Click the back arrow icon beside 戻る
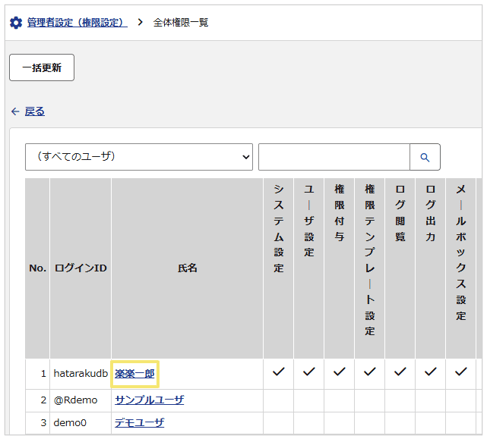Image resolution: width=487 pixels, height=439 pixels. coord(15,111)
